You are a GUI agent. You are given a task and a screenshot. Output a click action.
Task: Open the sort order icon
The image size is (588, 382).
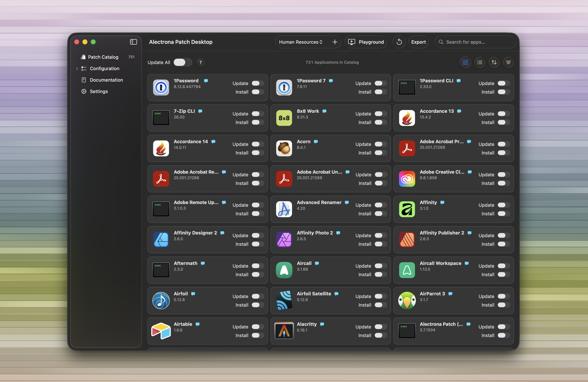[x=494, y=62]
